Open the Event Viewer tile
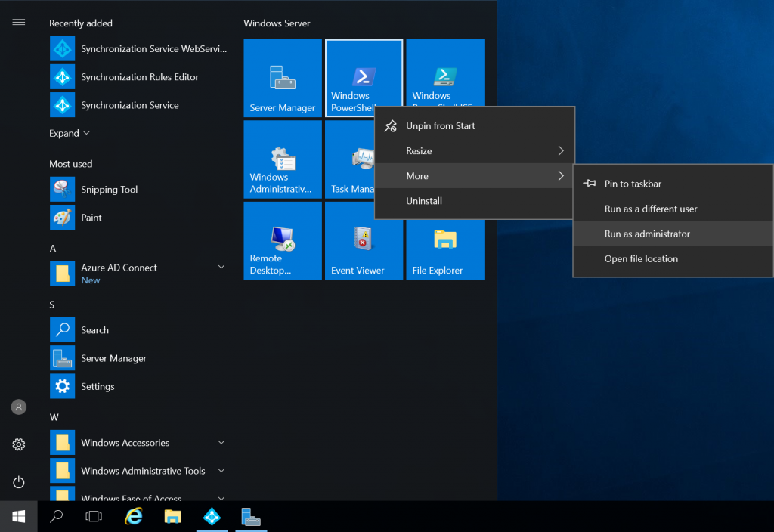 pyautogui.click(x=364, y=249)
